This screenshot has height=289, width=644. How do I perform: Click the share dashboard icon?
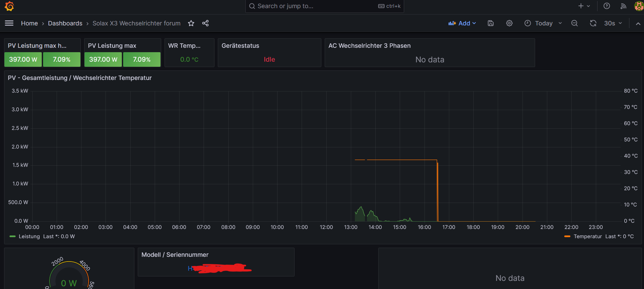pyautogui.click(x=205, y=23)
